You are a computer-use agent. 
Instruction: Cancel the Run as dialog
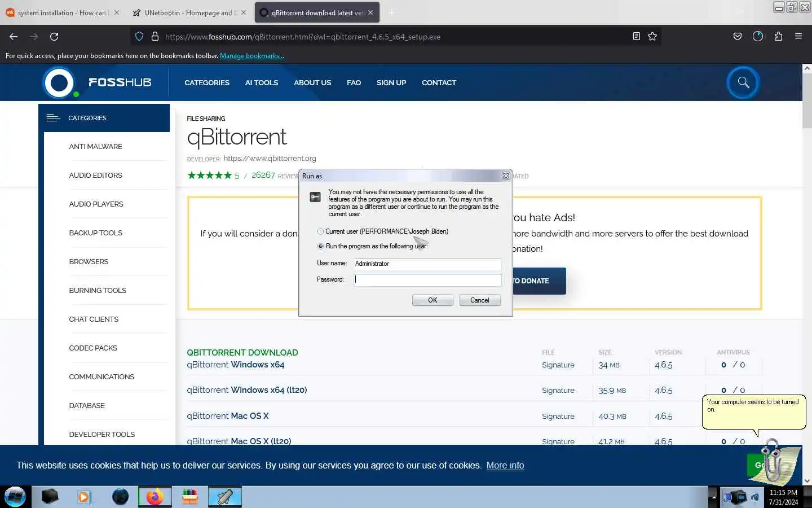[480, 300]
